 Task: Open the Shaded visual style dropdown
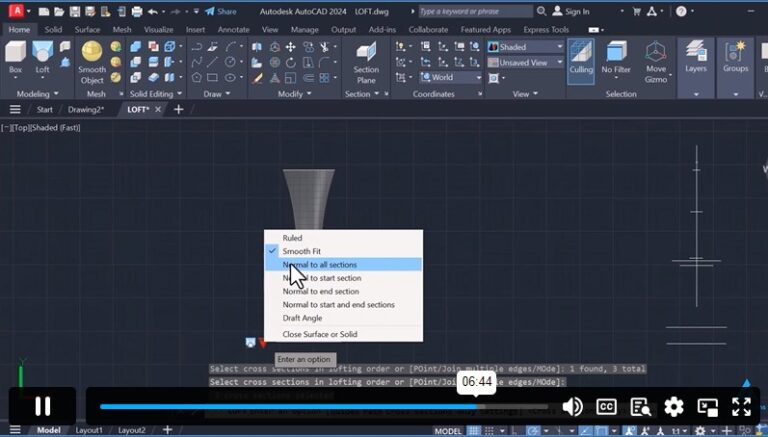pyautogui.click(x=526, y=47)
